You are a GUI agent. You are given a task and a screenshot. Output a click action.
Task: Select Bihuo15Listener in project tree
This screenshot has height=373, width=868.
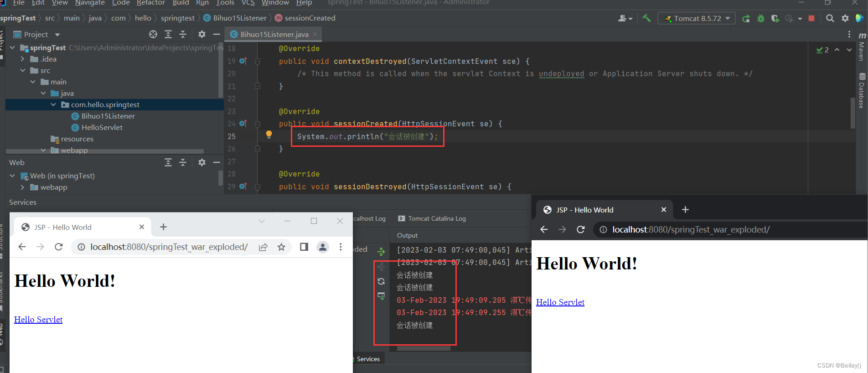[x=108, y=116]
